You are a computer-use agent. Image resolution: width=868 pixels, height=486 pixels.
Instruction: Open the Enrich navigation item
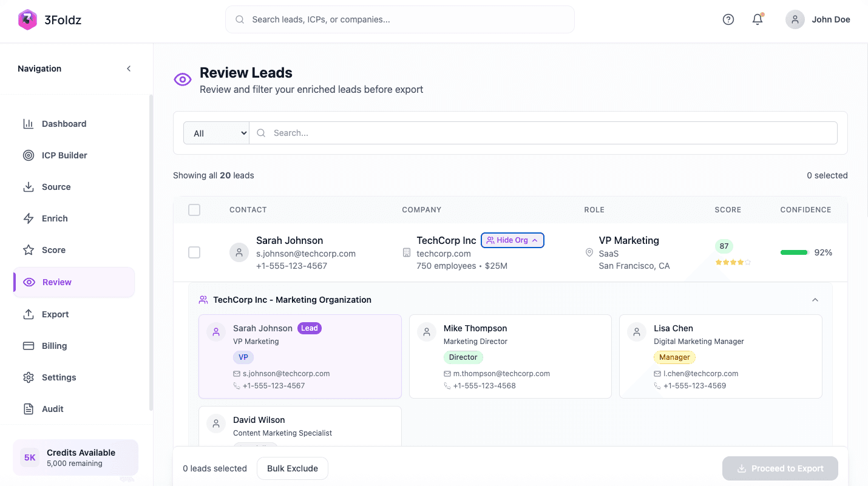point(74,218)
